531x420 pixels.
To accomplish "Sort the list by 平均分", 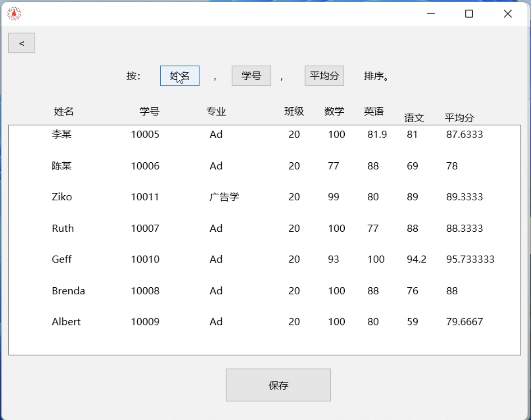I will (324, 76).
